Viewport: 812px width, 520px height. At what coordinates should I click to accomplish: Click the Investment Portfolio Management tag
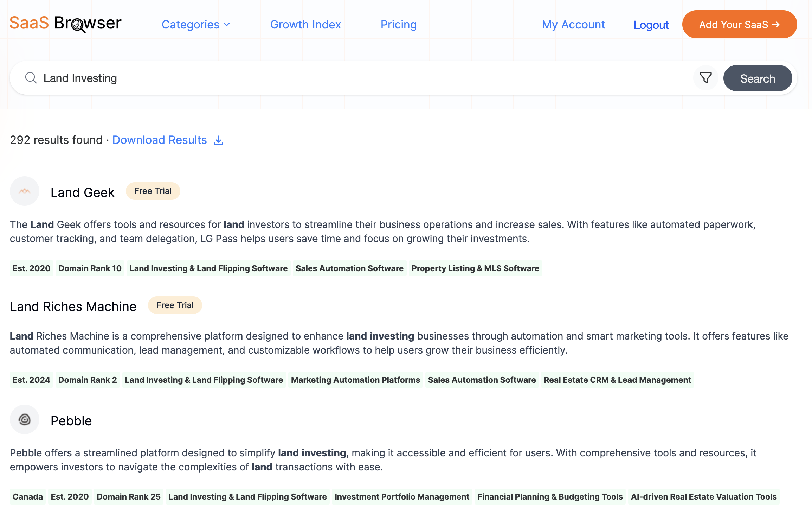click(402, 497)
